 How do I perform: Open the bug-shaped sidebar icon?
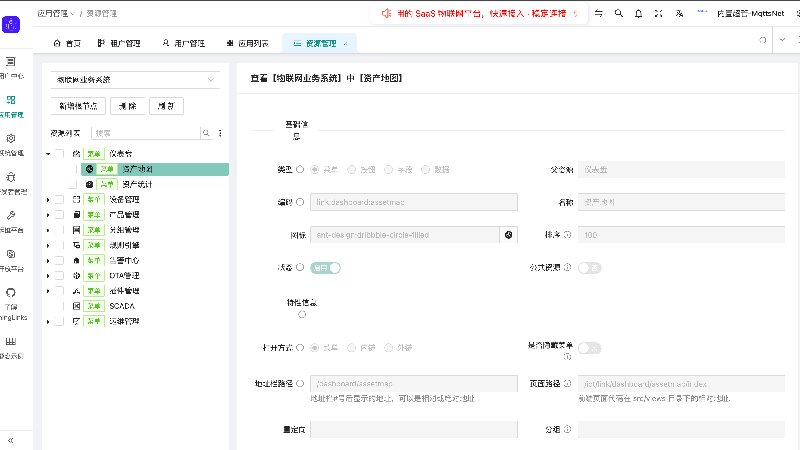coord(11,177)
